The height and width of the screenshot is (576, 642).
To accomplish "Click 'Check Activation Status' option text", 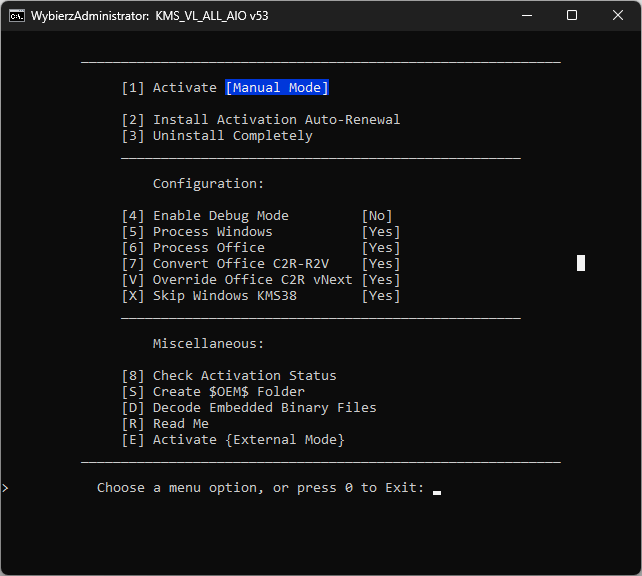I will click(244, 376).
